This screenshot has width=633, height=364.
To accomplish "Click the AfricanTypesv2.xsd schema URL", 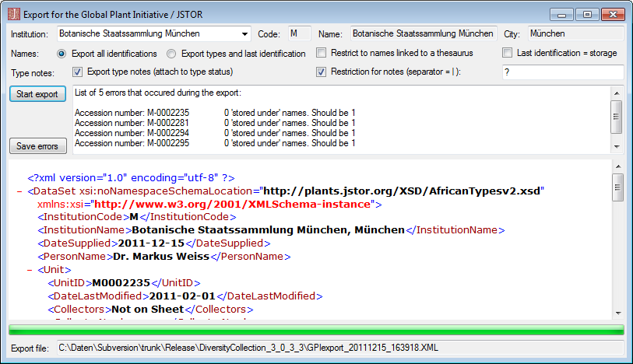I will click(x=403, y=191).
